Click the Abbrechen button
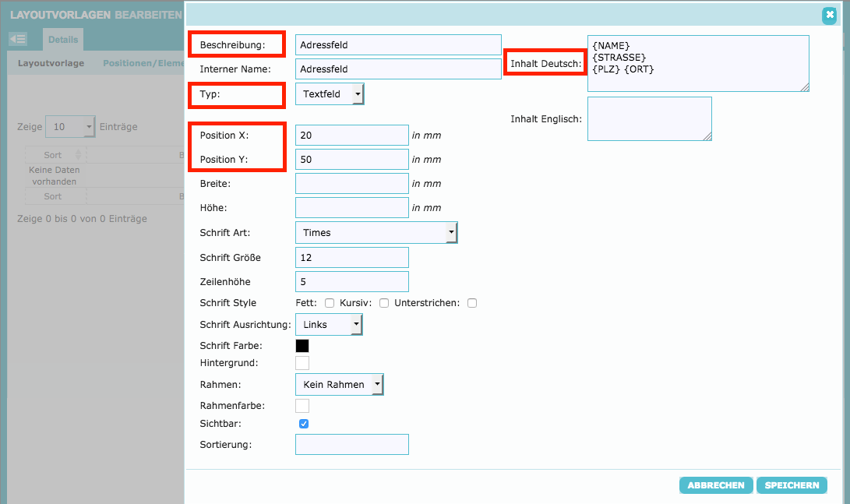This screenshot has width=850, height=504. 716,485
